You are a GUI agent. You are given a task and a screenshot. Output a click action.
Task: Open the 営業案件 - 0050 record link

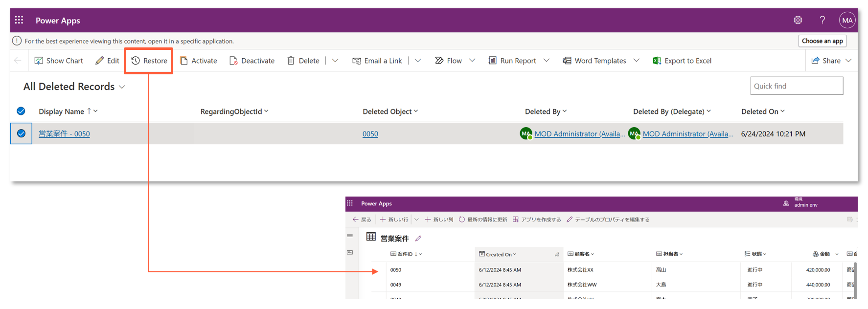[64, 134]
